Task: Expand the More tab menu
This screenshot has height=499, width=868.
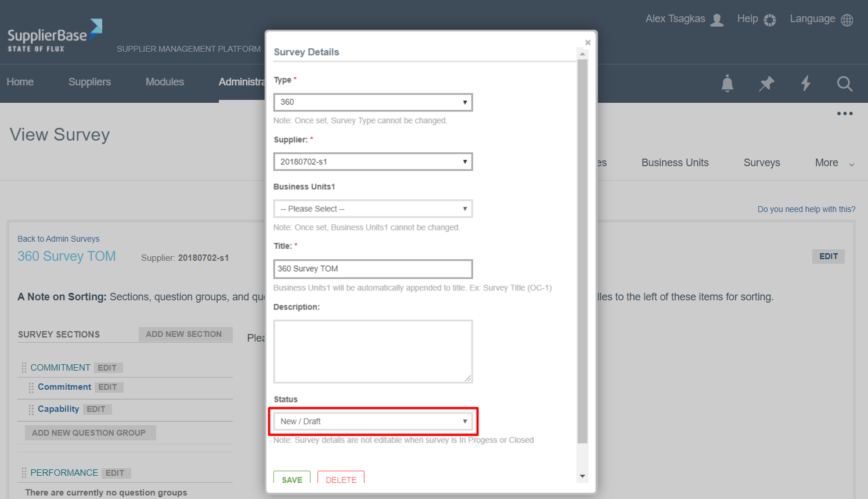Action: pos(834,163)
